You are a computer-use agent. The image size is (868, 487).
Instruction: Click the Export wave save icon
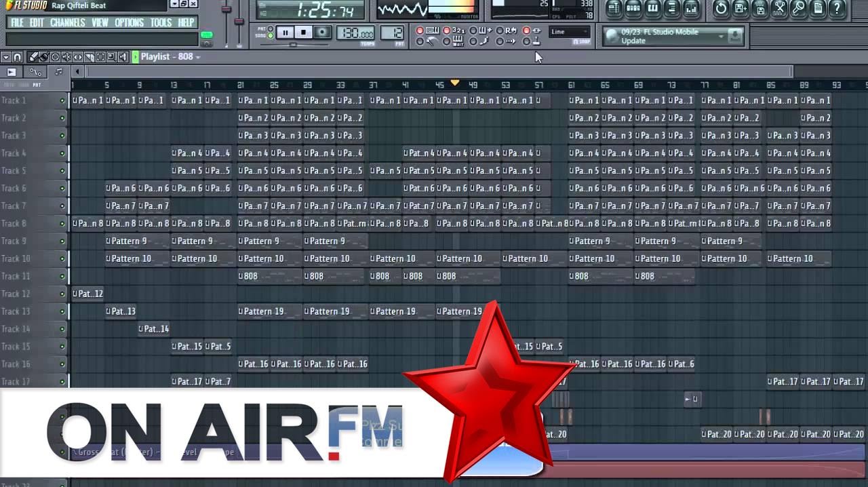(760, 8)
